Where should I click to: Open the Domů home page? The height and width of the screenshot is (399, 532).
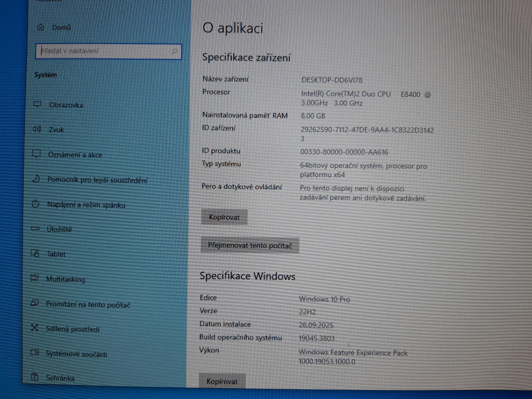(x=61, y=28)
